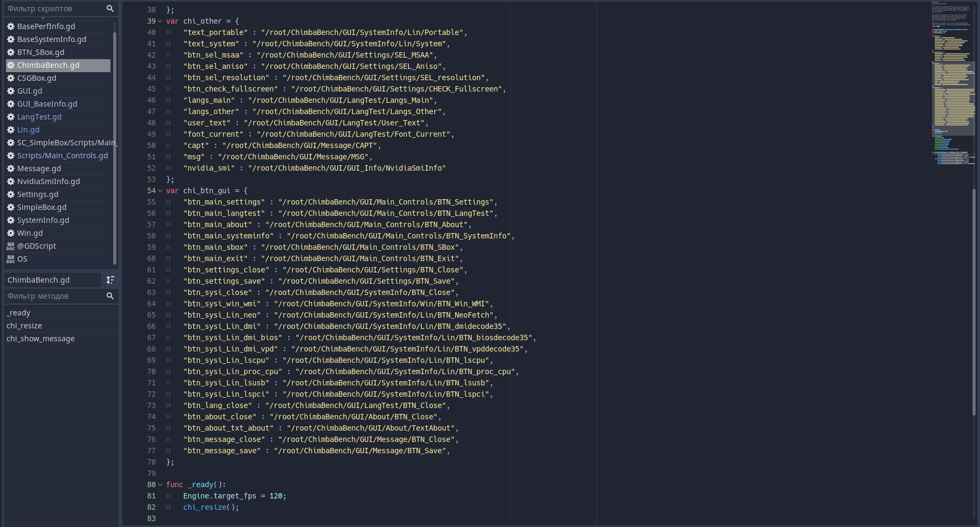Screen dimensions: 980x527
Task: Click "langs_main" key on line 46
Action: [209, 101]
